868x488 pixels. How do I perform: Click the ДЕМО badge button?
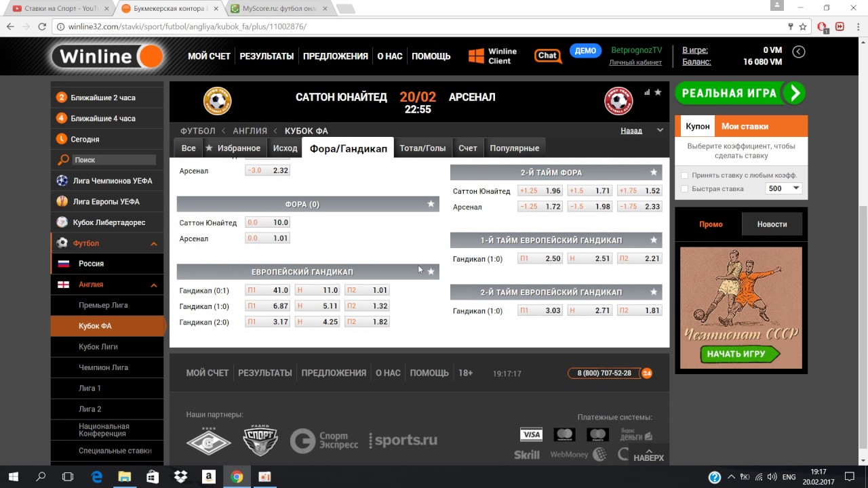pyautogui.click(x=585, y=51)
